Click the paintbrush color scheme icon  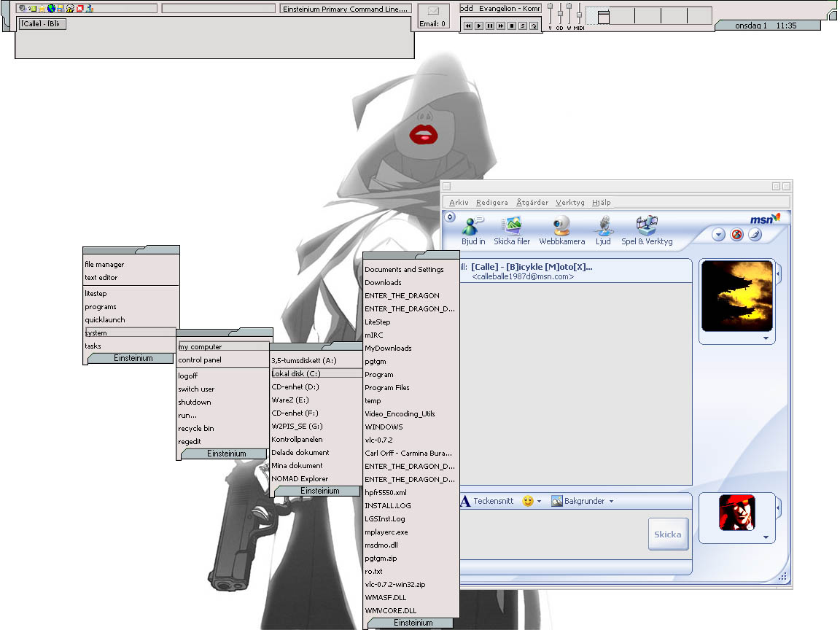755,235
